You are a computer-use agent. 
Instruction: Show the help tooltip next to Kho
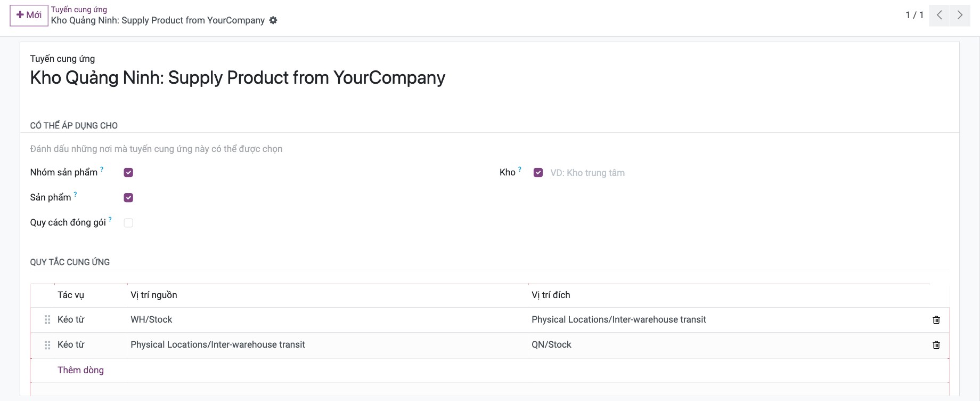[520, 169]
